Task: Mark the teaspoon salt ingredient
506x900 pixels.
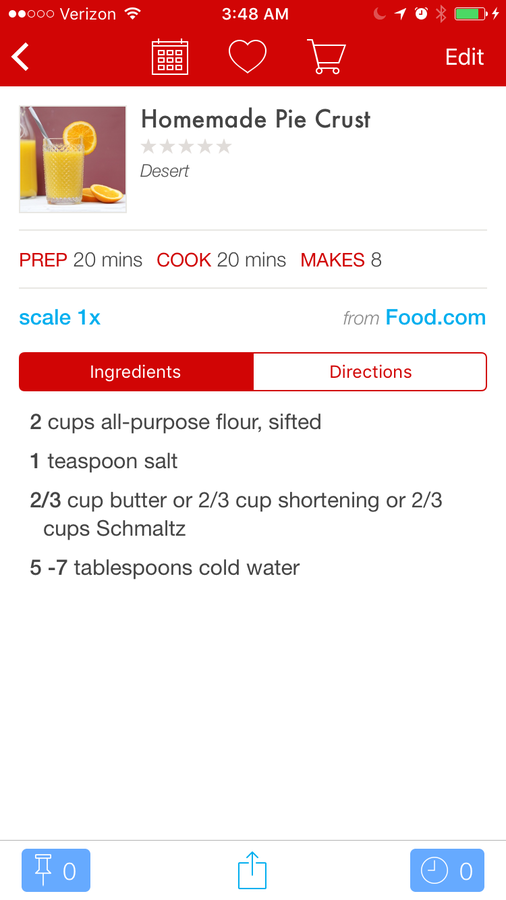Action: click(104, 461)
